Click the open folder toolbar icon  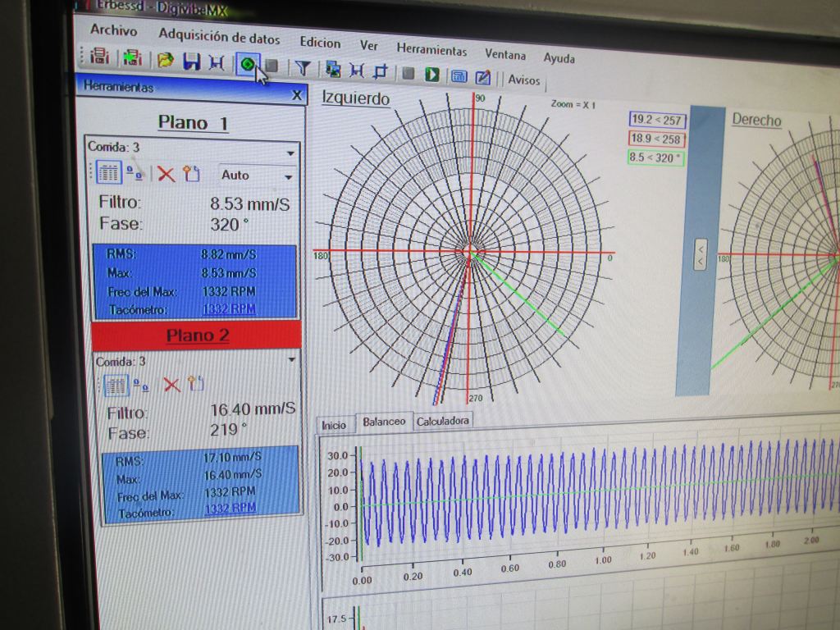166,60
